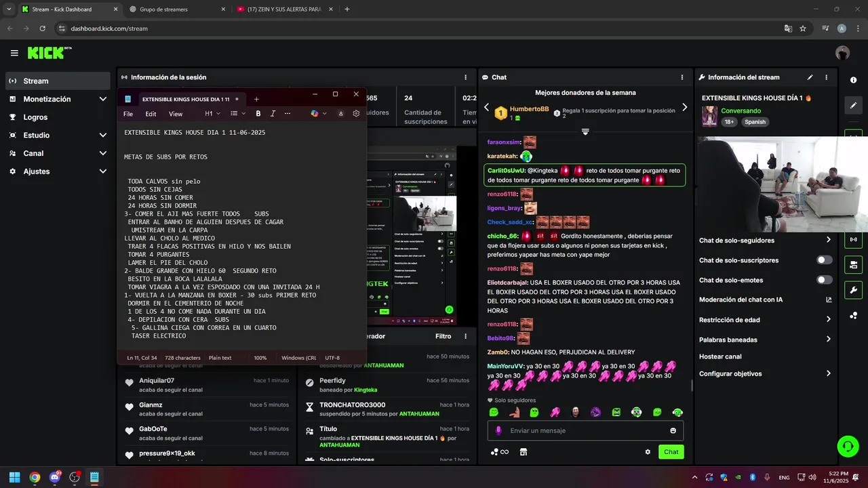This screenshot has height=488, width=868.
Task: Open the Kick hamburger menu
Action: coord(14,53)
